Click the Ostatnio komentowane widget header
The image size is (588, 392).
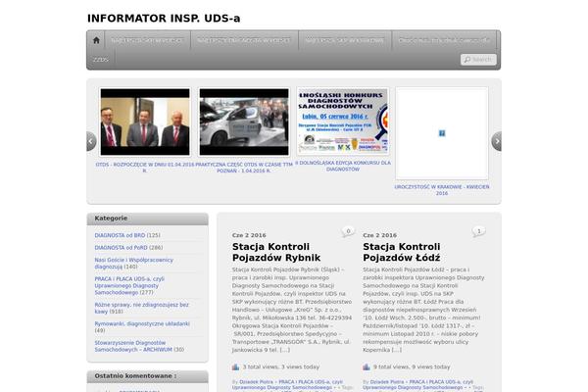point(147,376)
